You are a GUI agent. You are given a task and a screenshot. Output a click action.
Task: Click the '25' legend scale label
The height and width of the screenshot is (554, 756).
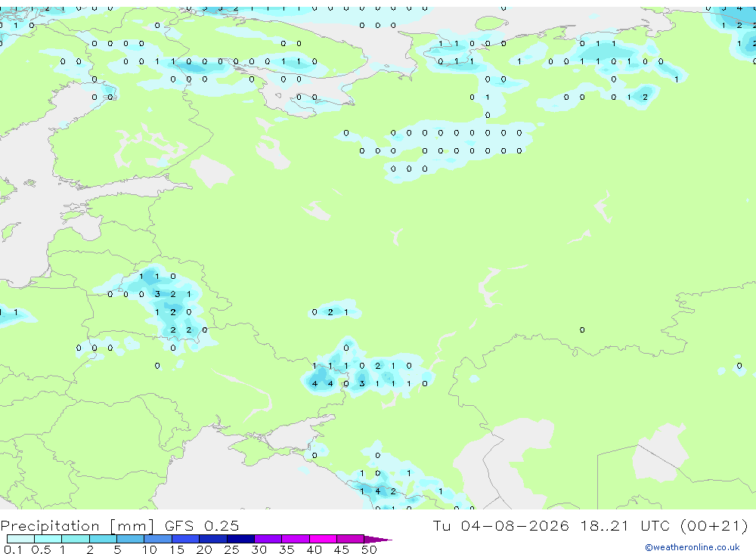pyautogui.click(x=232, y=549)
